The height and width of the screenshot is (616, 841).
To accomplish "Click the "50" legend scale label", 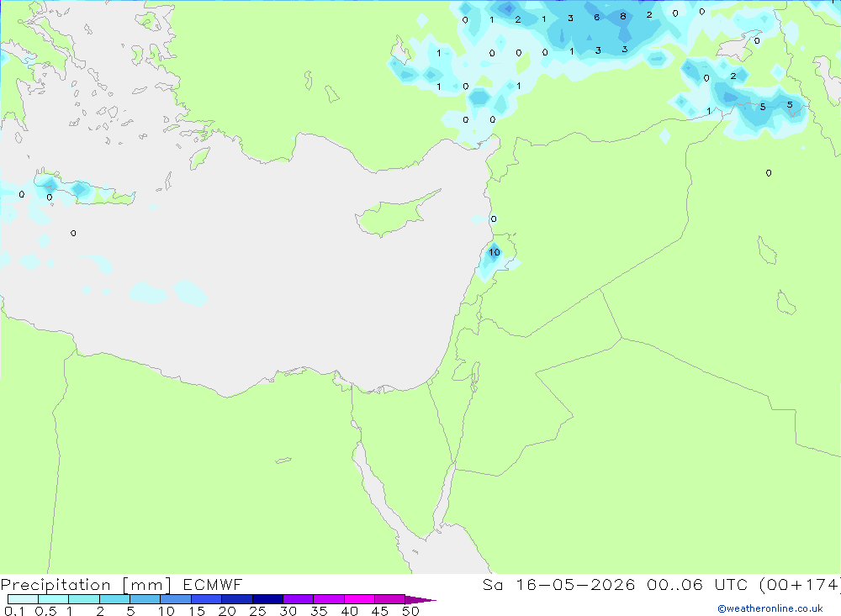I will (410, 611).
